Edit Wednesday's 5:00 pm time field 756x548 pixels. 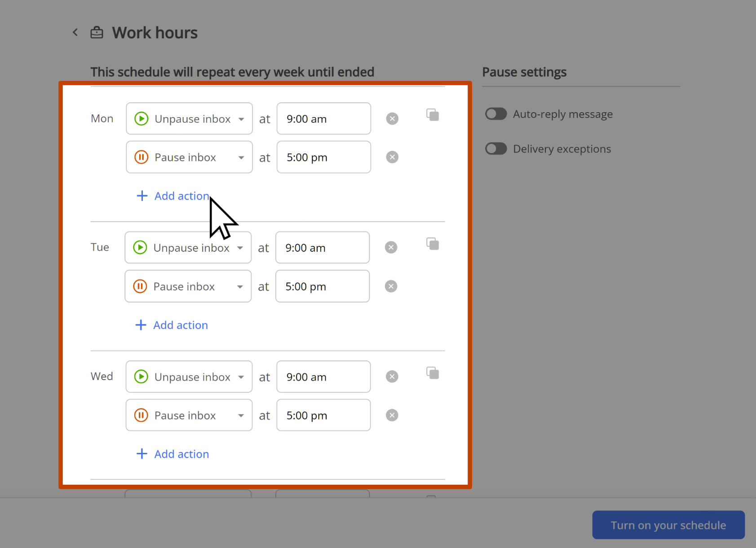tap(323, 415)
